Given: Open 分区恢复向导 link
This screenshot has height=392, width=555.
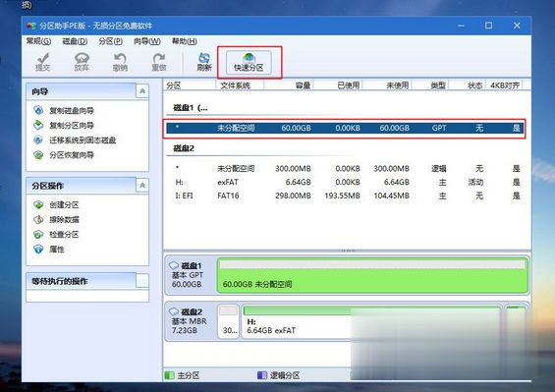Looking at the screenshot, I should click(72, 155).
